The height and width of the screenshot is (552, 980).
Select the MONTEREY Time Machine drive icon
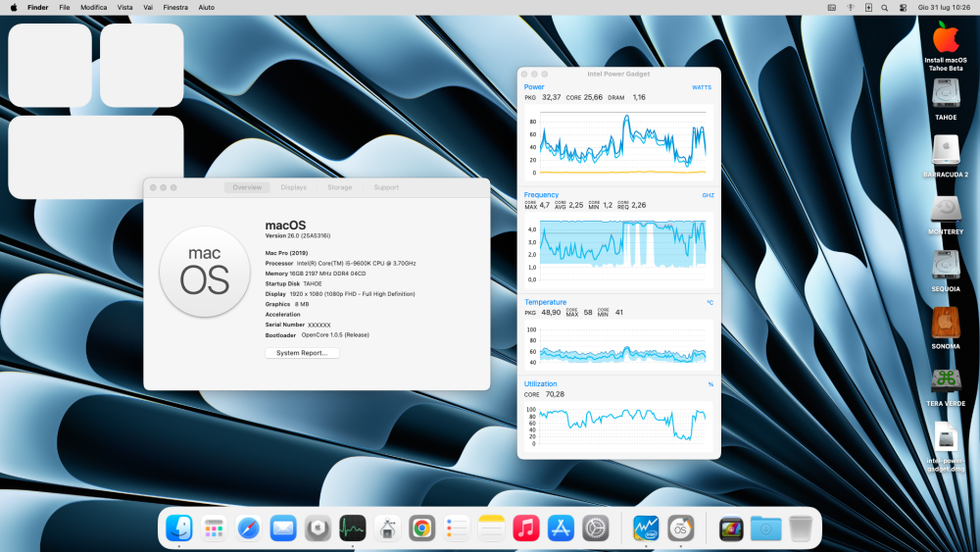(946, 214)
